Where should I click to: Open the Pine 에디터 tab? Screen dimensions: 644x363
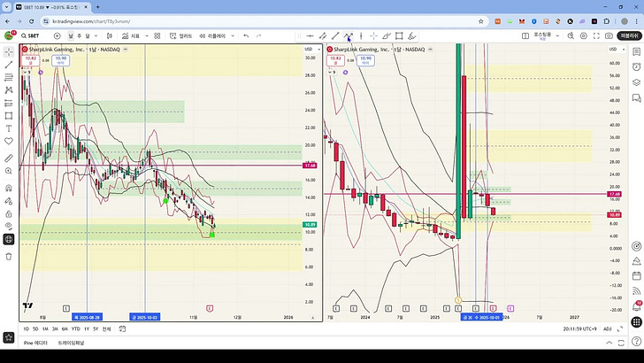35,343
